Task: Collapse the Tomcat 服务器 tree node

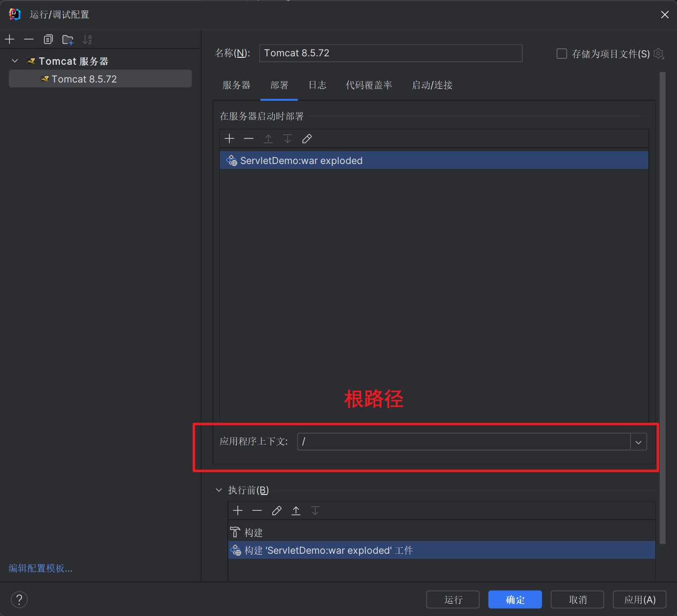Action: (x=15, y=61)
